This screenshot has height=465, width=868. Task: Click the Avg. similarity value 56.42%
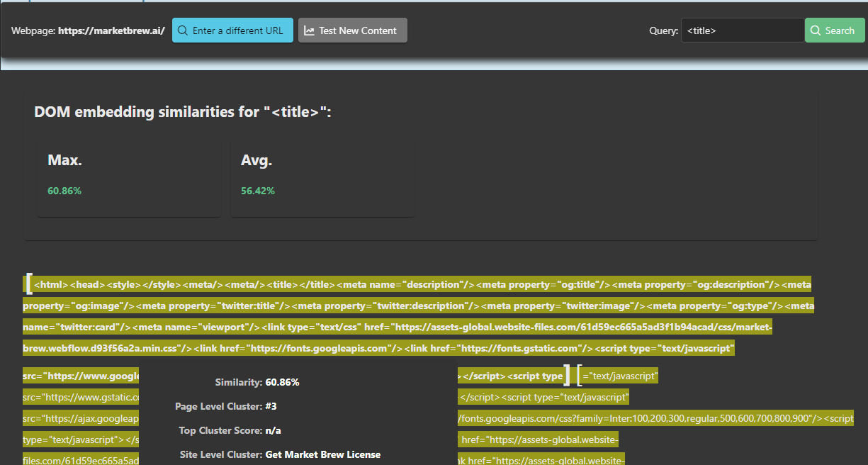coord(258,191)
